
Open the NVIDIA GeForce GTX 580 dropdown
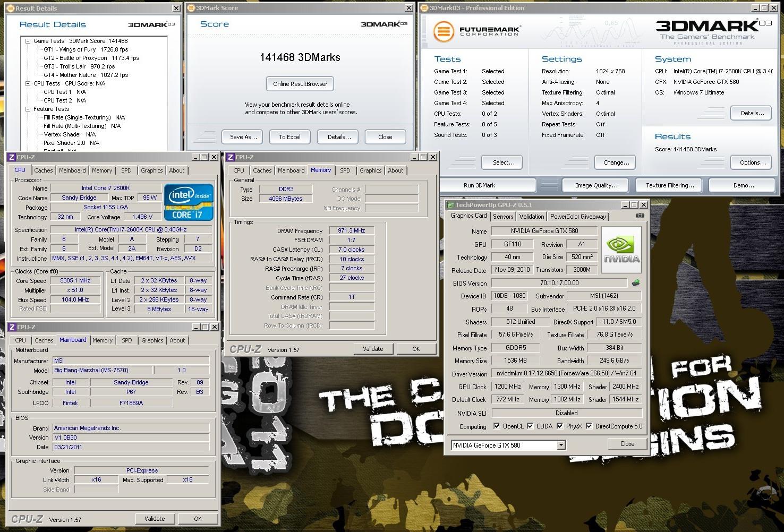click(561, 445)
